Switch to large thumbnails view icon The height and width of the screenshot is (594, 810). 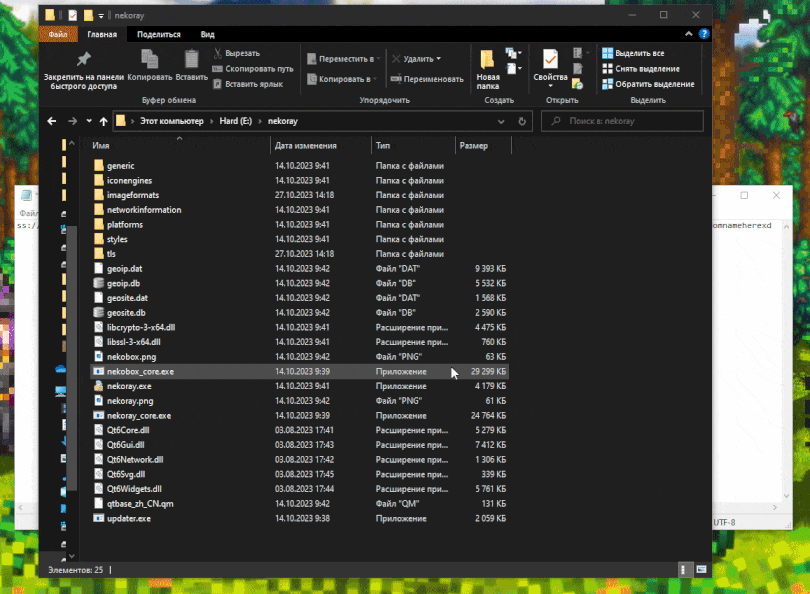pyautogui.click(x=701, y=570)
